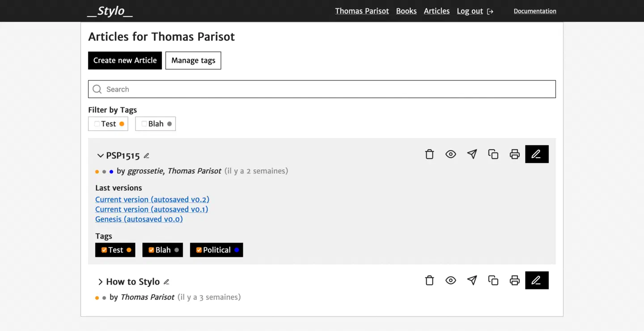This screenshot has height=331, width=644.
Task: Go to Books in top navigation
Action: pos(407,11)
